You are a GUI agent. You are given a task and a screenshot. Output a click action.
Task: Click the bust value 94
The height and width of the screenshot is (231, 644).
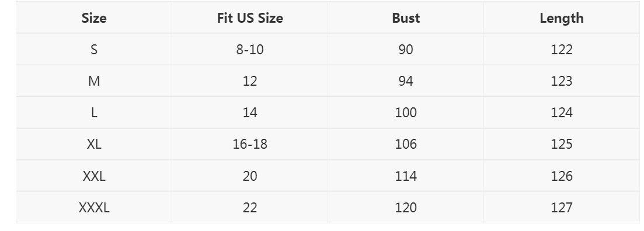[x=406, y=81]
